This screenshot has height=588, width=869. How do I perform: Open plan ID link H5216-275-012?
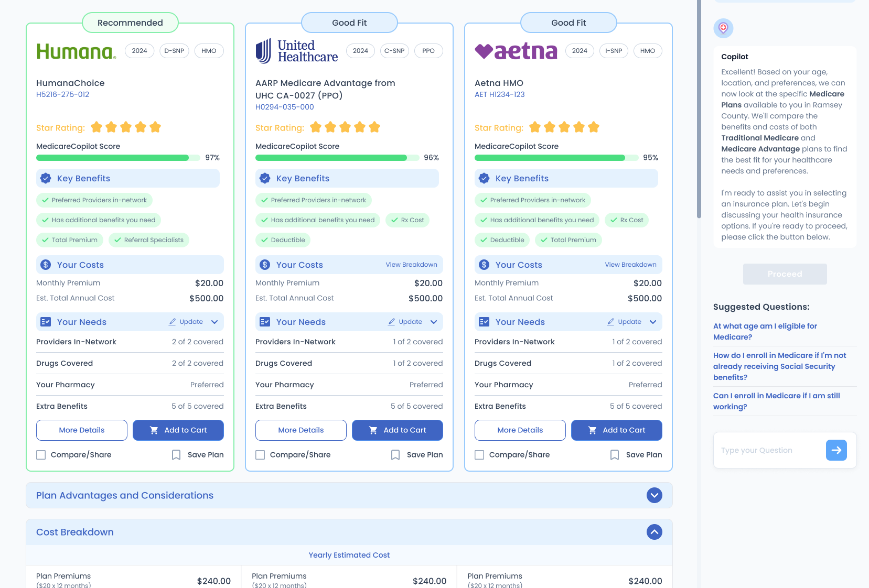[62, 94]
